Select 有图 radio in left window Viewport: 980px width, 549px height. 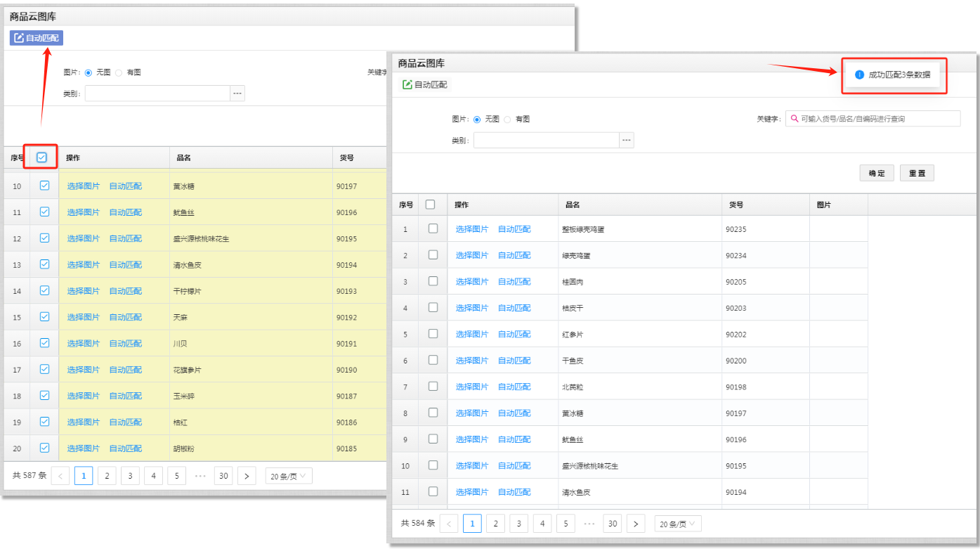pyautogui.click(x=119, y=72)
